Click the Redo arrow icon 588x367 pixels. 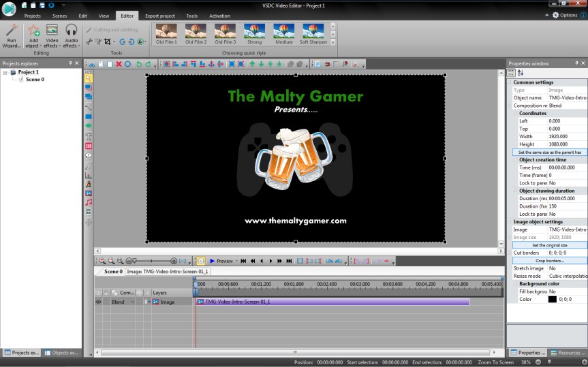(x=148, y=64)
